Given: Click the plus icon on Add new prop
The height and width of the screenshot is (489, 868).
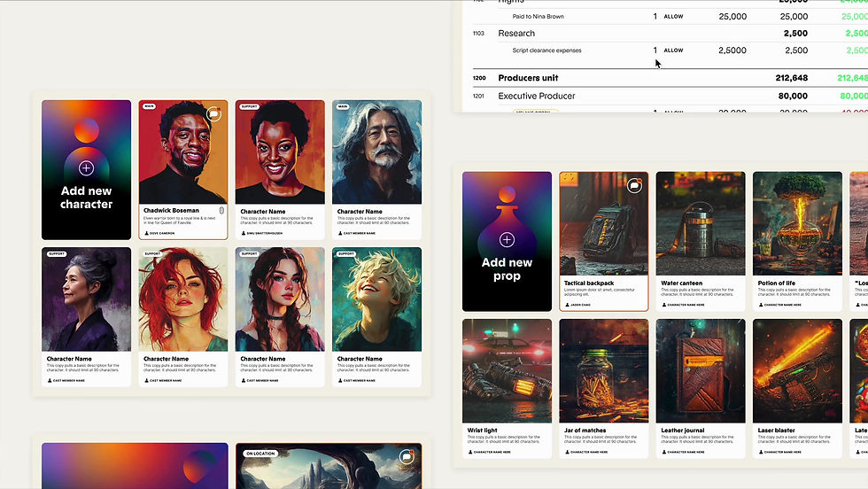Looking at the screenshot, I should click(x=507, y=240).
